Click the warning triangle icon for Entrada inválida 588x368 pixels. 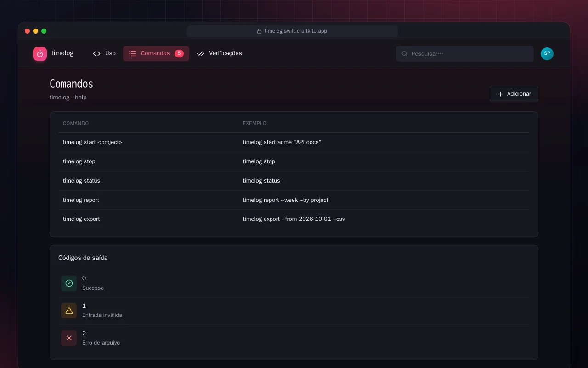point(69,310)
